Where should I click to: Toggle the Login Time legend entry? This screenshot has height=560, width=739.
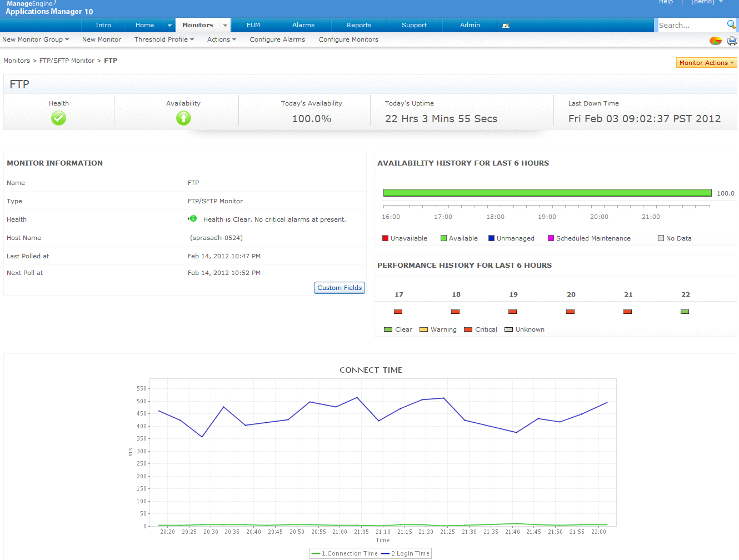[405, 553]
